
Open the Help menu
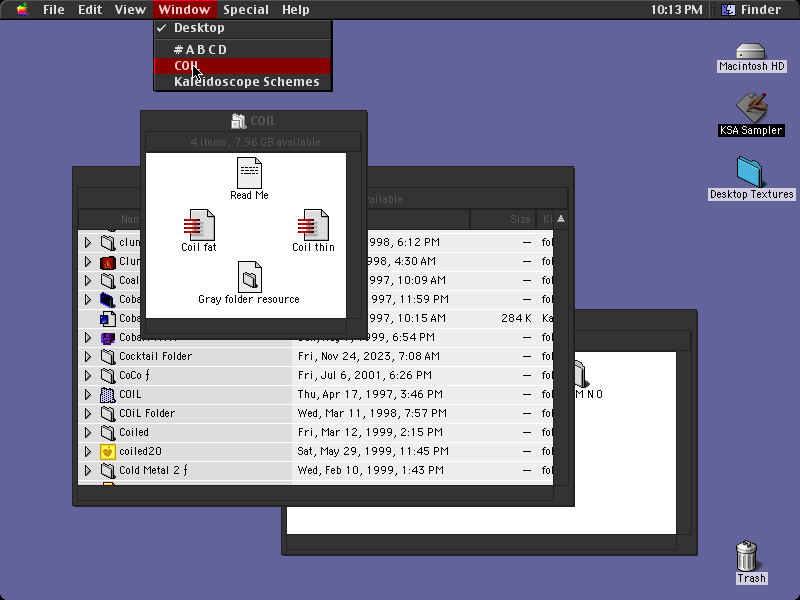[295, 10]
